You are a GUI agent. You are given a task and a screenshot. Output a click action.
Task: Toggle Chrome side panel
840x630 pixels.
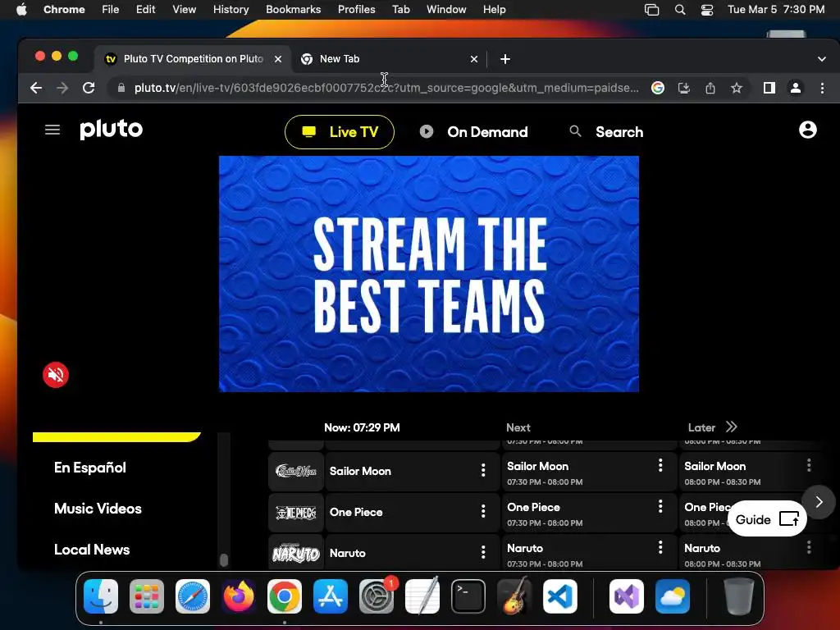click(769, 88)
